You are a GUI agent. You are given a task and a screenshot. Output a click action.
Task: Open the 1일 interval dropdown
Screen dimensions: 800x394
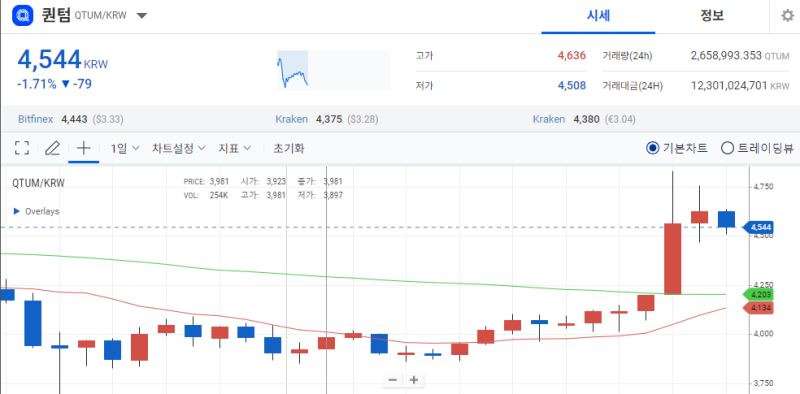tap(125, 149)
